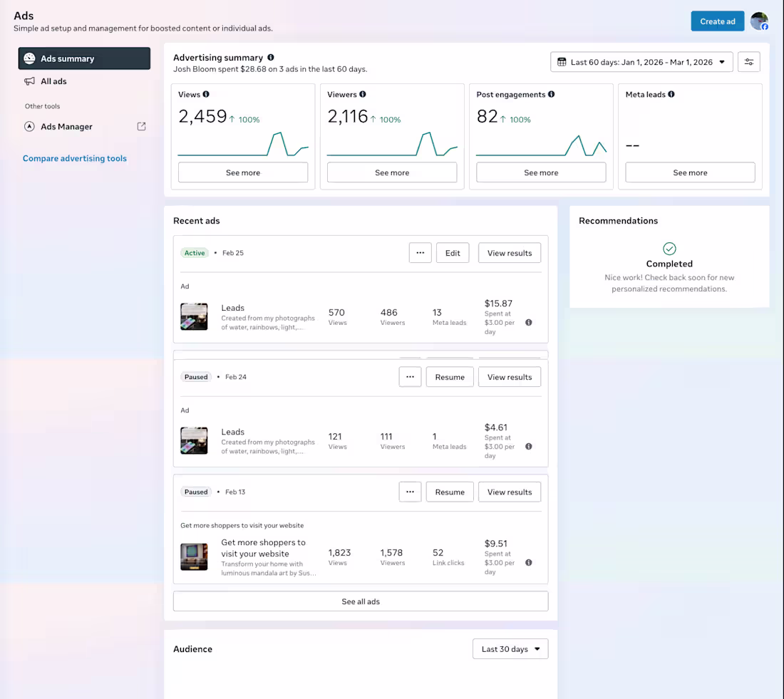This screenshot has width=784, height=699.
Task: Open more options for the Feb 13 ad
Action: (x=410, y=492)
